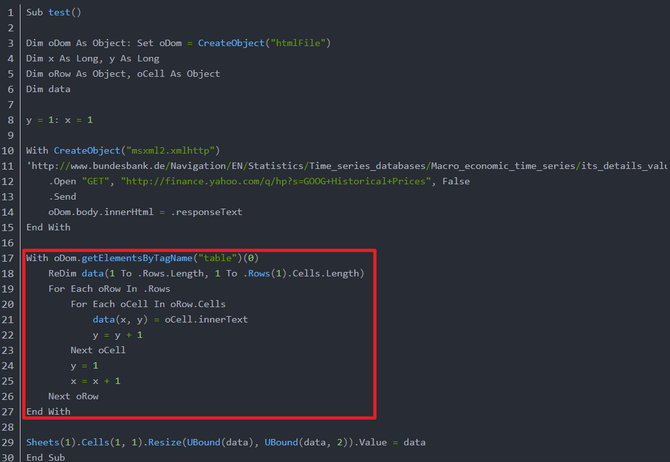The image size is (670, 462).
Task: Click 'y = y + 1' on line 22
Action: 118,335
